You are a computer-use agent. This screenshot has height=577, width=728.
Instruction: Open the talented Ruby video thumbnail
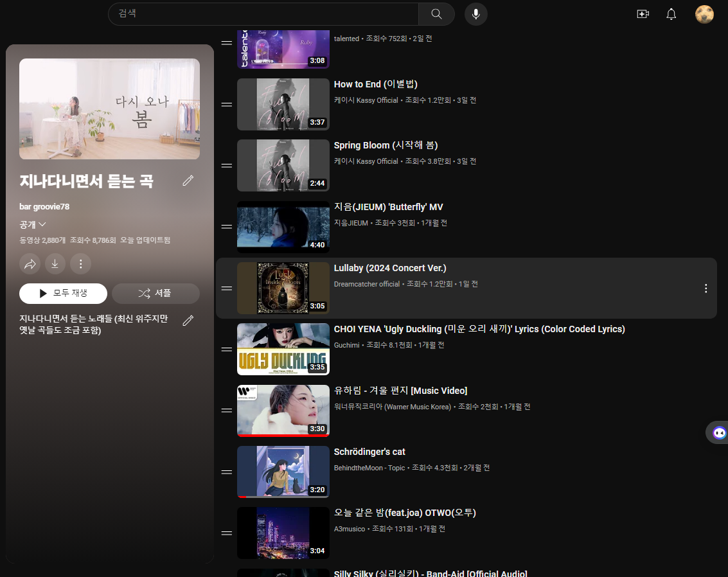pos(283,49)
